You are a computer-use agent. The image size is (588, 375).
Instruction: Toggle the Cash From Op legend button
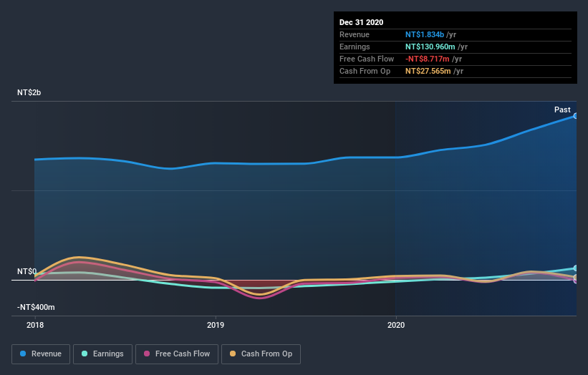(x=261, y=354)
